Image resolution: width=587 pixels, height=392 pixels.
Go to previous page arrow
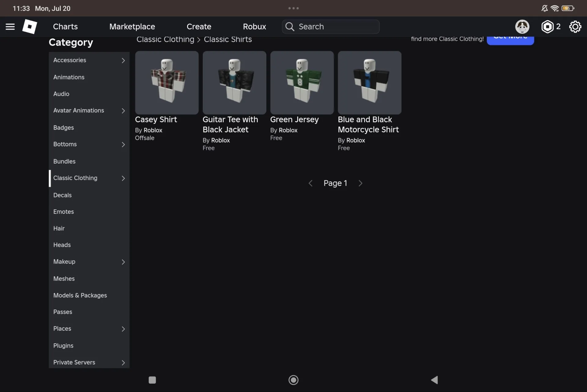coord(310,183)
